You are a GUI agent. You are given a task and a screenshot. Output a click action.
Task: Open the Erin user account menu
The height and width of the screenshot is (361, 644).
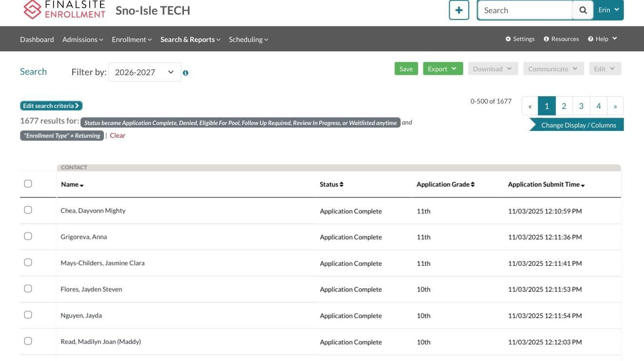[x=608, y=10]
